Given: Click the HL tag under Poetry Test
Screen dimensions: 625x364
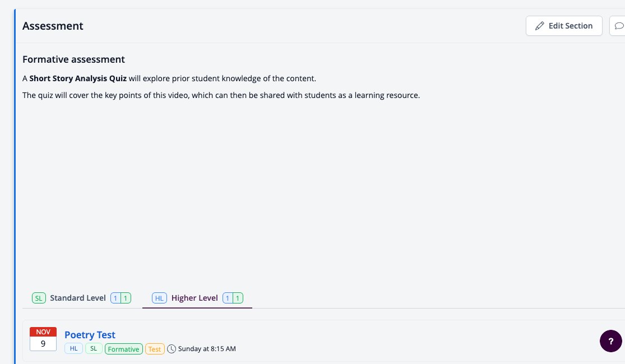Looking at the screenshot, I should (74, 348).
